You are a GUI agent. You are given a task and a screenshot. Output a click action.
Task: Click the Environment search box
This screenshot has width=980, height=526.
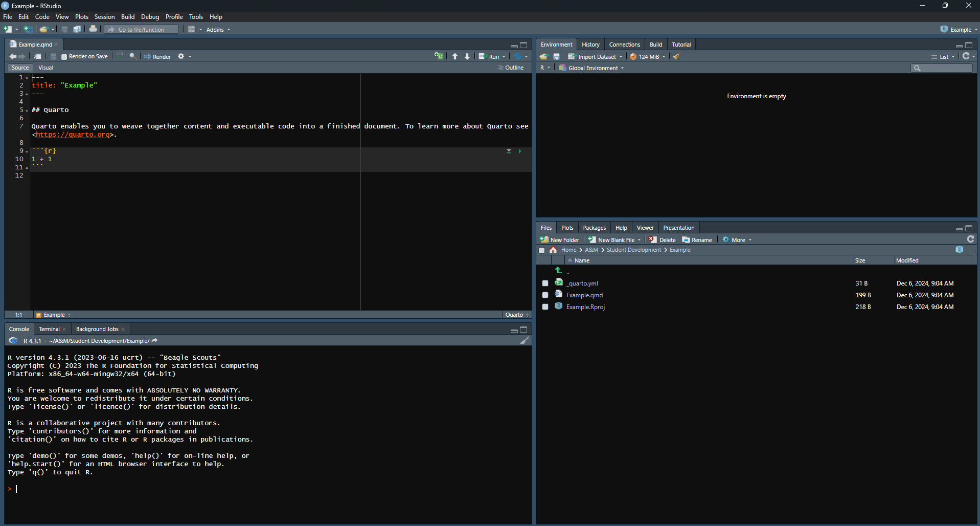tap(942, 68)
